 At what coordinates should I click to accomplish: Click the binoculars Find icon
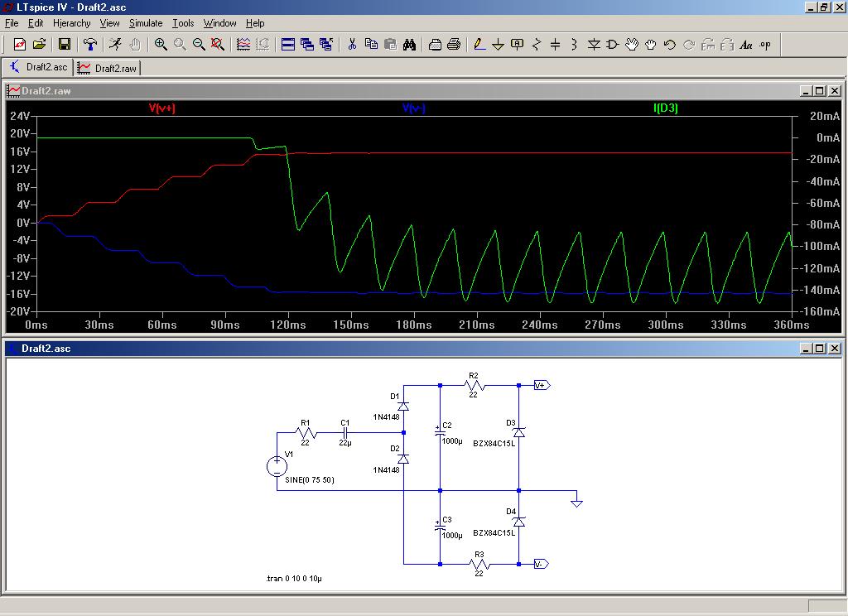coord(409,45)
